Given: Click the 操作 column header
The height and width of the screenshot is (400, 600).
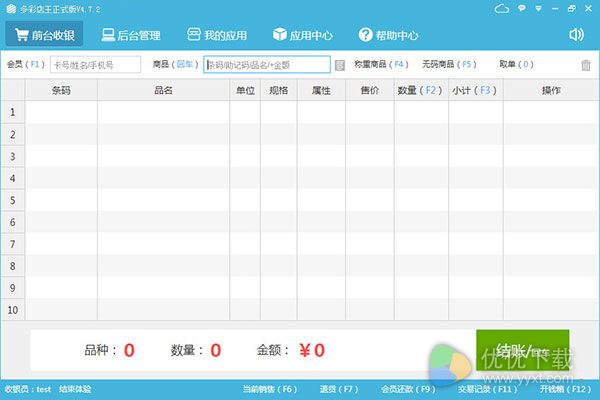Looking at the screenshot, I should (x=551, y=90).
